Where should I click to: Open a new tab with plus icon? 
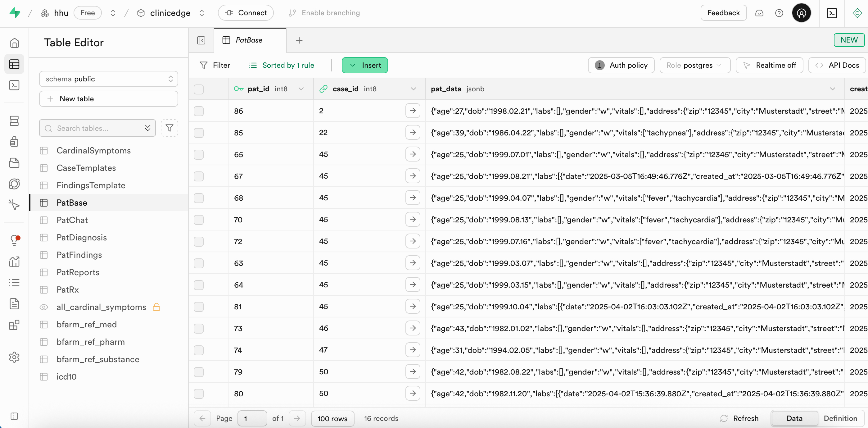coord(299,40)
